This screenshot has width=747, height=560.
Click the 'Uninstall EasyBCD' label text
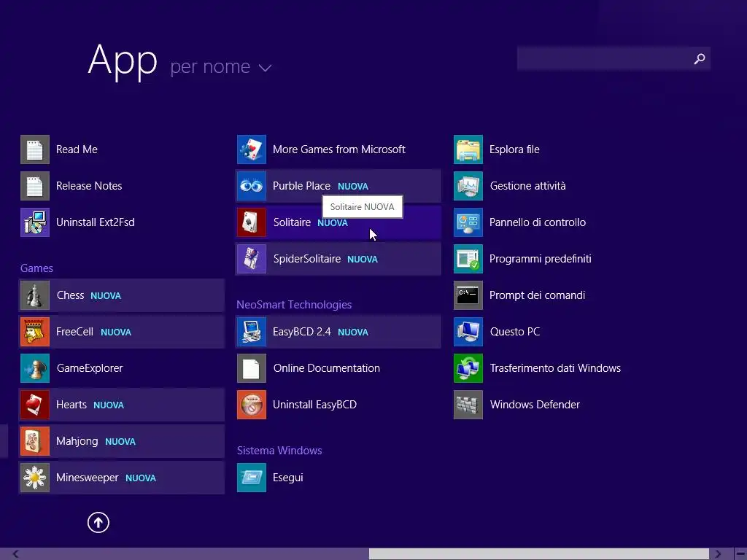point(315,405)
